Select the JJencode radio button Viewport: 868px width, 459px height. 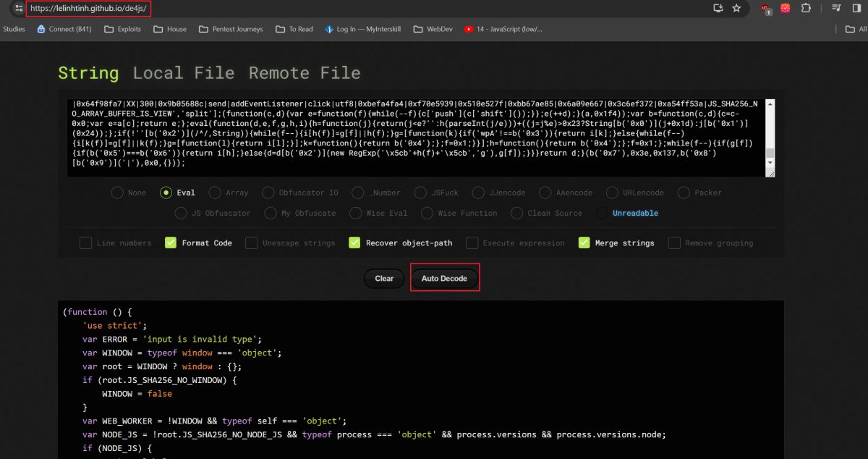[477, 193]
